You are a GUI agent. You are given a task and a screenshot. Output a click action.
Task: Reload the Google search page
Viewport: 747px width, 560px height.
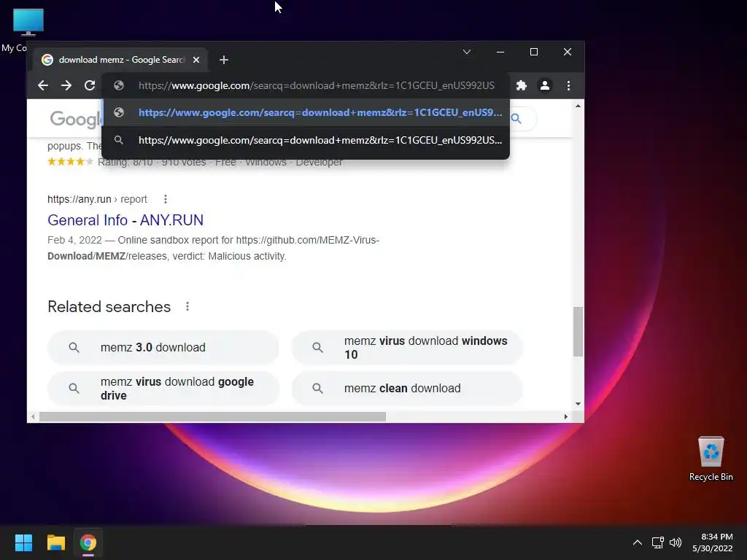click(90, 86)
